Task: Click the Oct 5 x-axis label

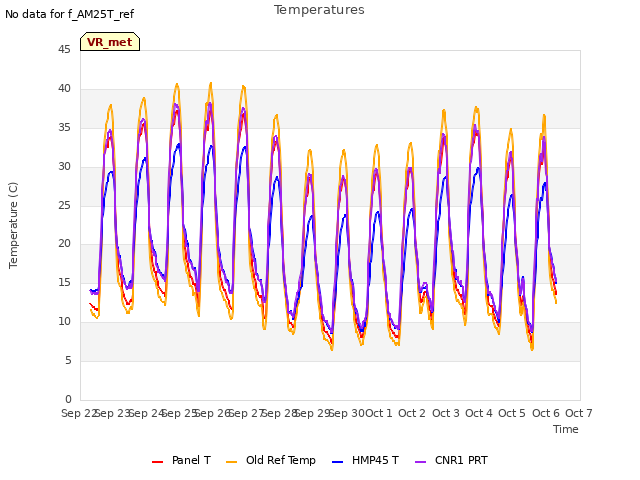Action: point(512,413)
